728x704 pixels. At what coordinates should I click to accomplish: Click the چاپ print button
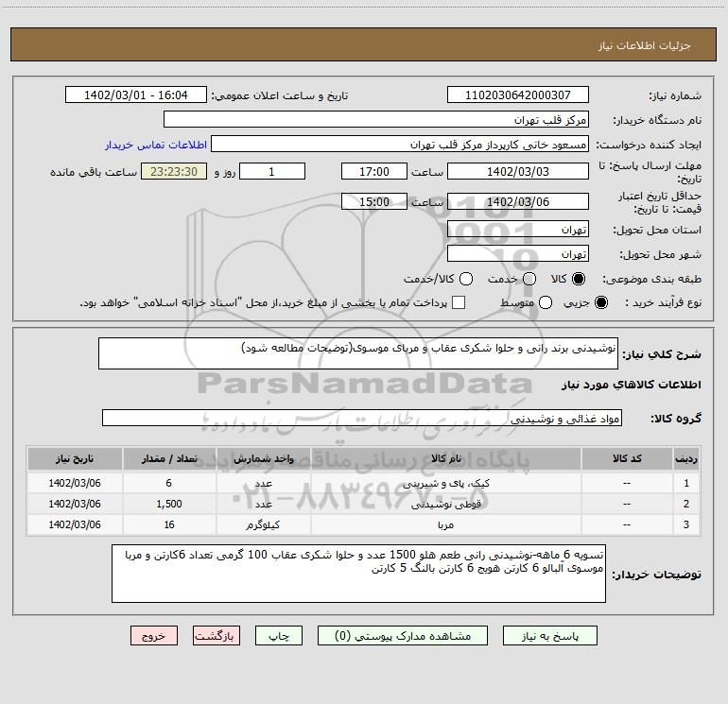(x=279, y=636)
